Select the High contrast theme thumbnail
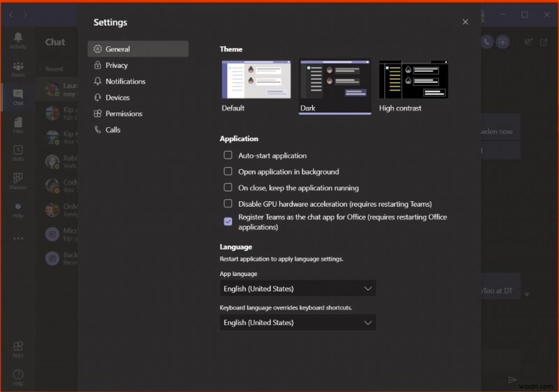The width and height of the screenshot is (559, 392). 414,80
